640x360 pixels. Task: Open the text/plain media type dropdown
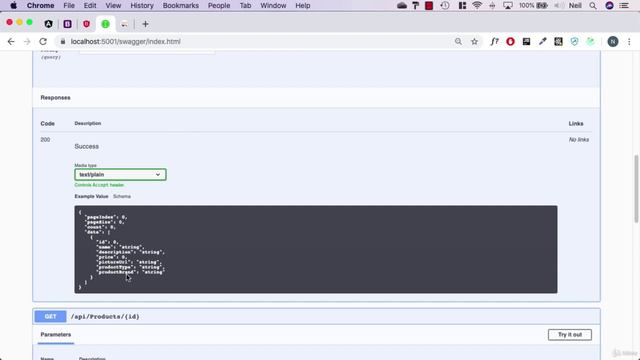pos(120,175)
